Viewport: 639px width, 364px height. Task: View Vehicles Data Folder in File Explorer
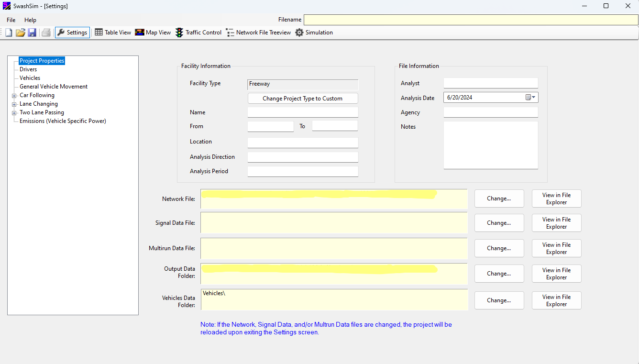point(556,300)
